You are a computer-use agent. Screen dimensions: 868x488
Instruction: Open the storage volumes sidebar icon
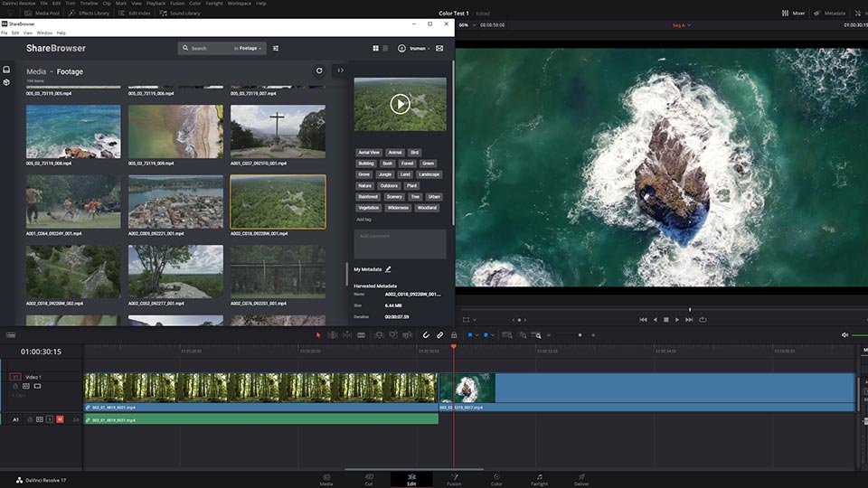6,70
